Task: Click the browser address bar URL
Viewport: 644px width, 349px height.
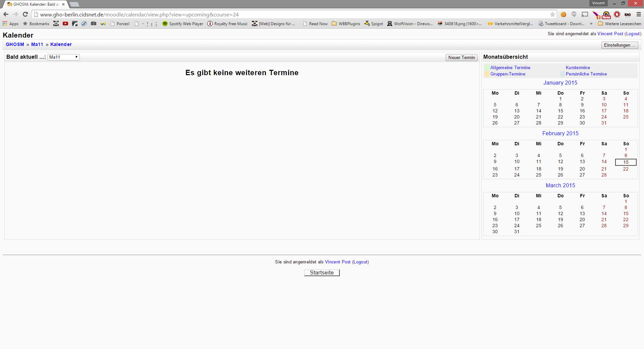Action: click(139, 15)
